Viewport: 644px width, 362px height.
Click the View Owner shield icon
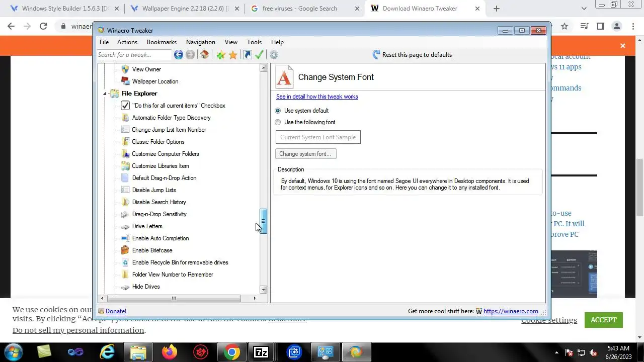click(125, 69)
